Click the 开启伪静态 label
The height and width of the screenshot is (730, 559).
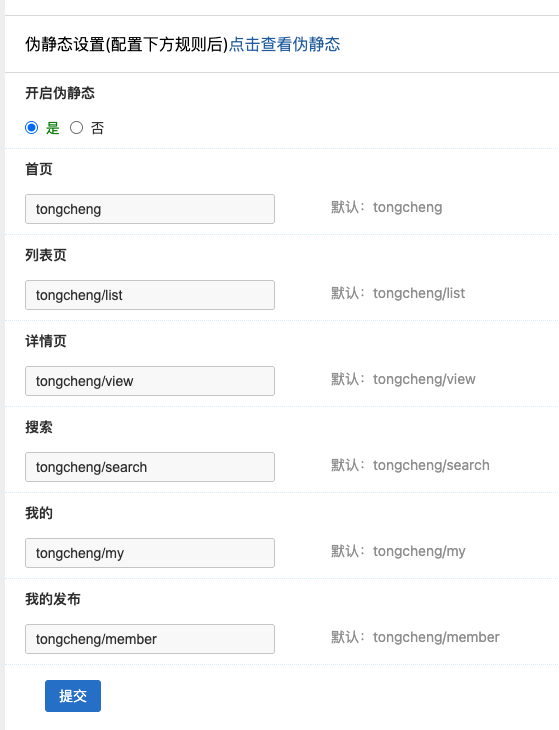coord(60,93)
